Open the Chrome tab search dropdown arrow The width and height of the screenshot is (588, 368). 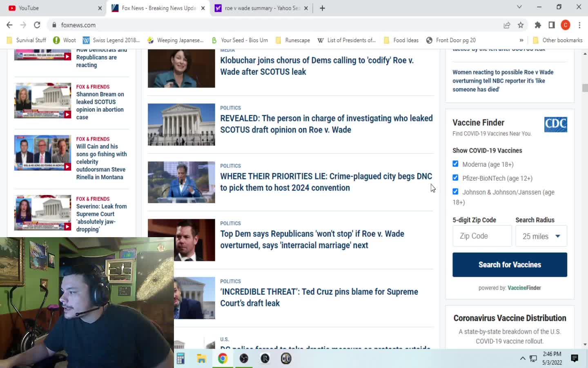(x=519, y=7)
